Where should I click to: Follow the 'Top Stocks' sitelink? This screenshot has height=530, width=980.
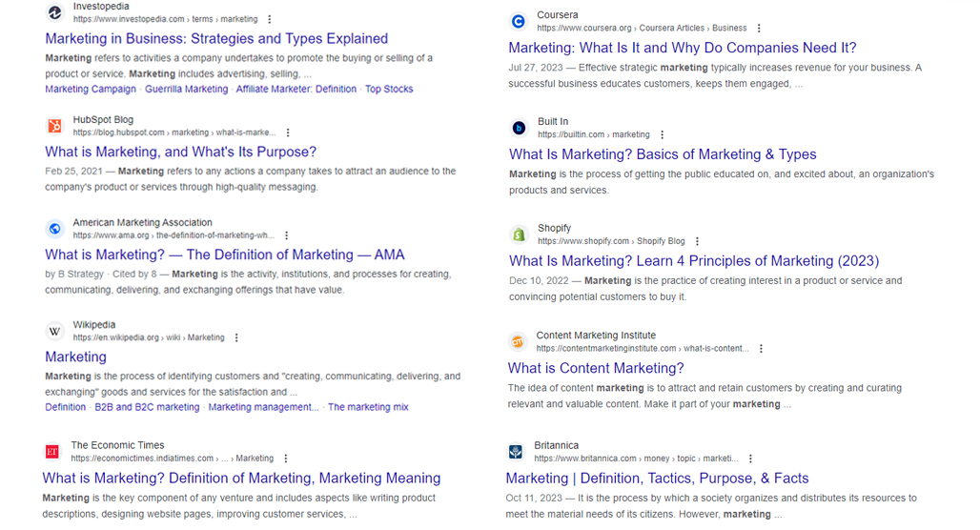[389, 90]
